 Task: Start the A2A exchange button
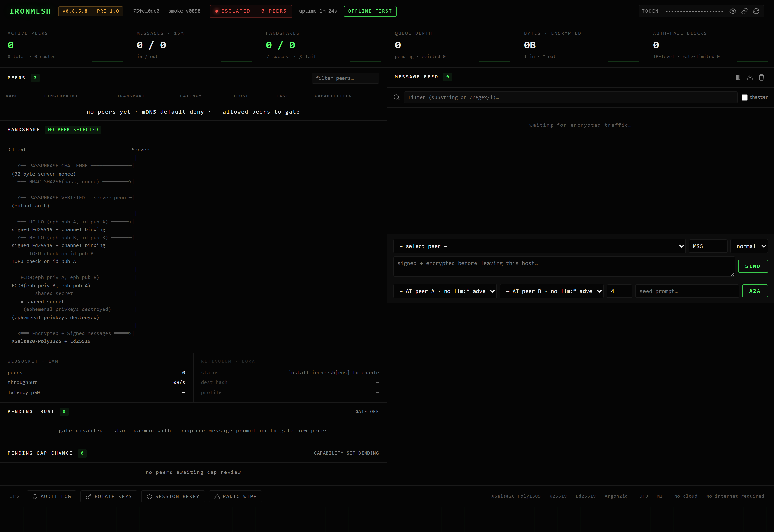pyautogui.click(x=755, y=291)
